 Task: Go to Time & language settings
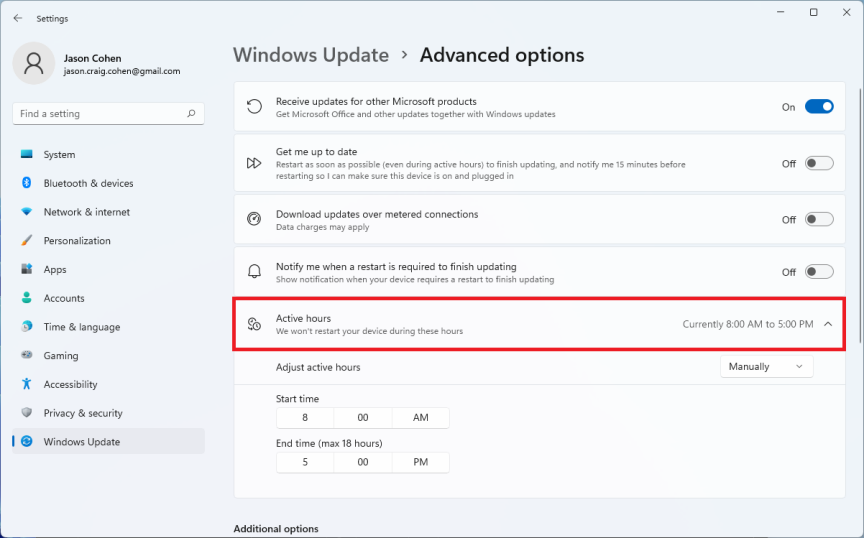tap(81, 327)
